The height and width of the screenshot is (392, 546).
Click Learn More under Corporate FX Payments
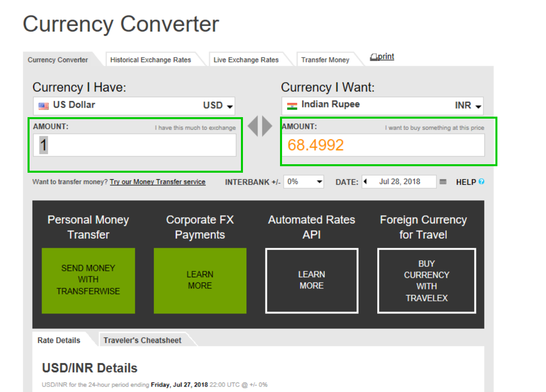click(x=200, y=280)
